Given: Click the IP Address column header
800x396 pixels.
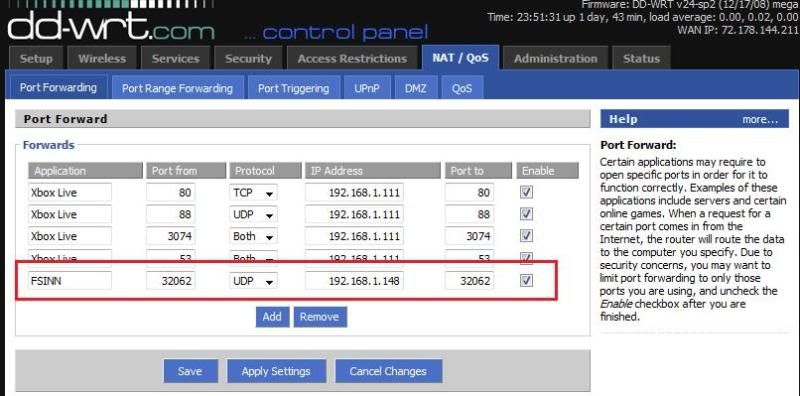Looking at the screenshot, I should pyautogui.click(x=372, y=171).
